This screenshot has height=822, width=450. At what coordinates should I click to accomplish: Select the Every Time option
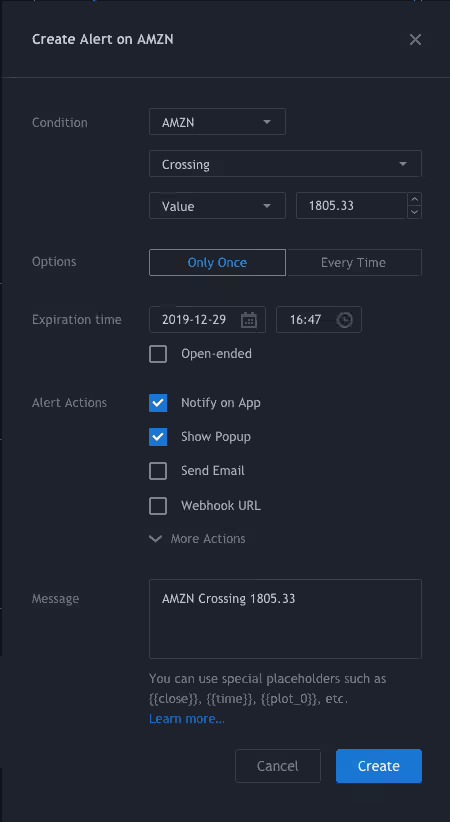click(353, 262)
